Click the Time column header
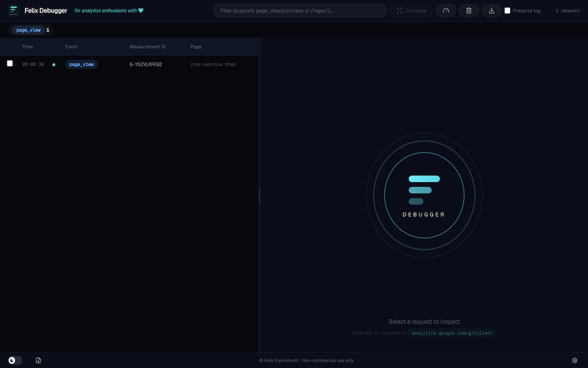 pyautogui.click(x=28, y=46)
